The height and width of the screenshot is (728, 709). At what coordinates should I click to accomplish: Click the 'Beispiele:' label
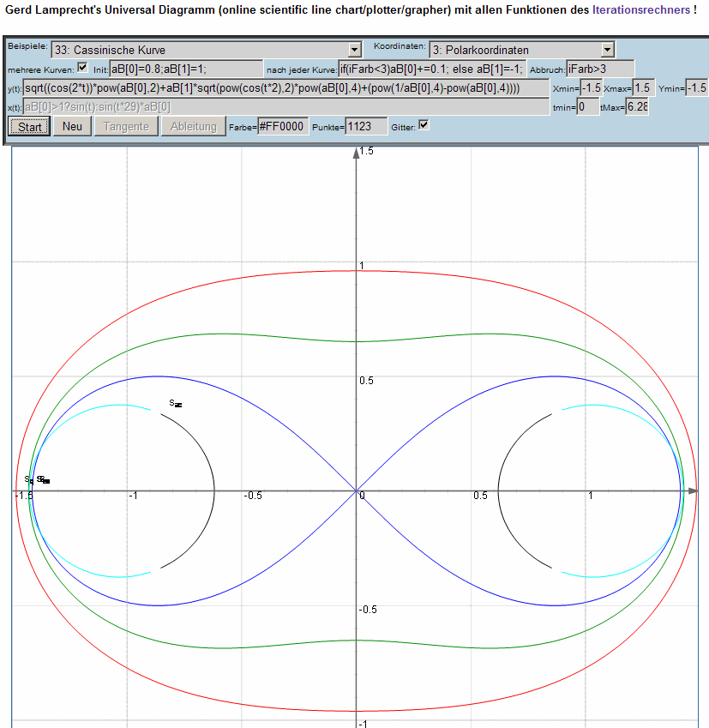(27, 46)
